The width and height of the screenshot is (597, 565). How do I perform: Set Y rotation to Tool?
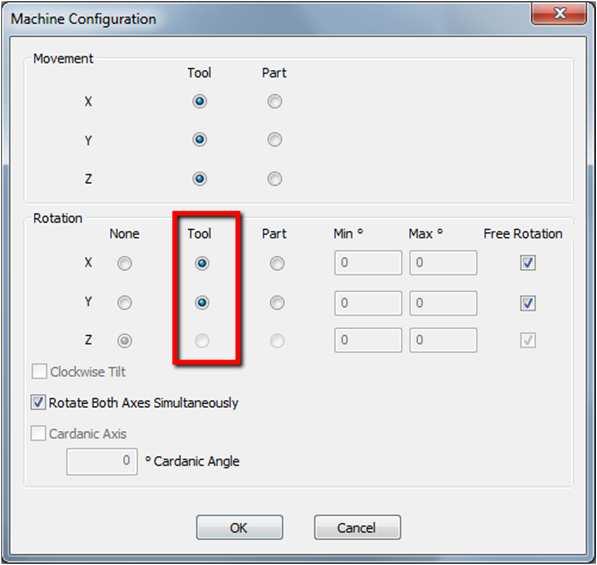(202, 303)
